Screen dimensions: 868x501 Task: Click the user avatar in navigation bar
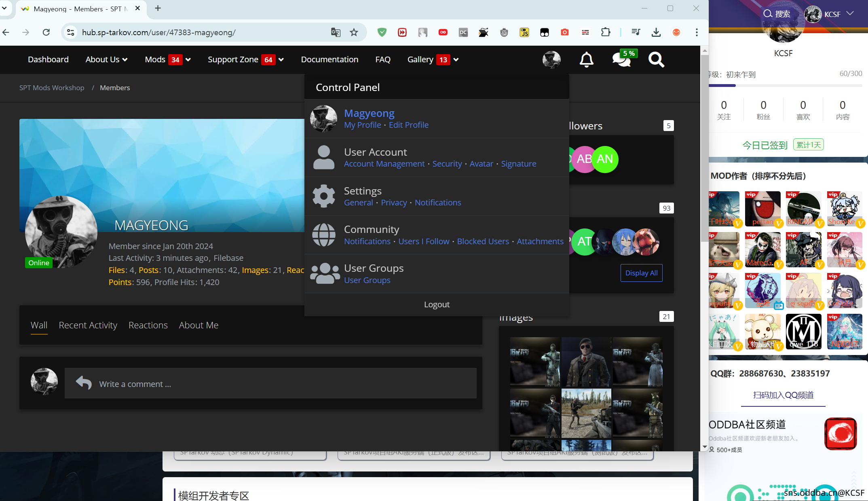[x=551, y=60]
